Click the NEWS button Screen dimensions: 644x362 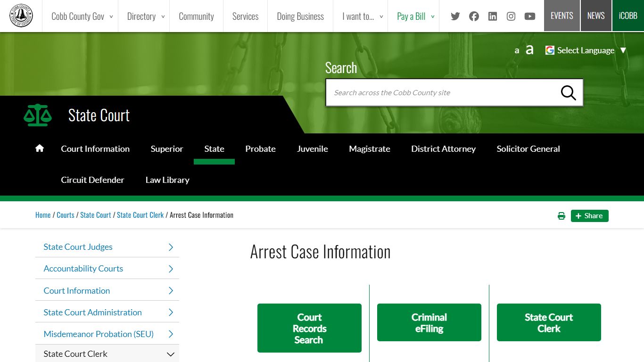point(596,16)
